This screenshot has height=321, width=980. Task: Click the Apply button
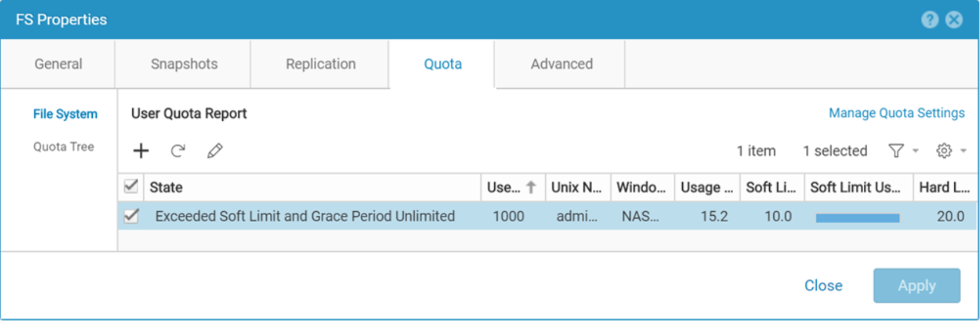[x=916, y=286]
